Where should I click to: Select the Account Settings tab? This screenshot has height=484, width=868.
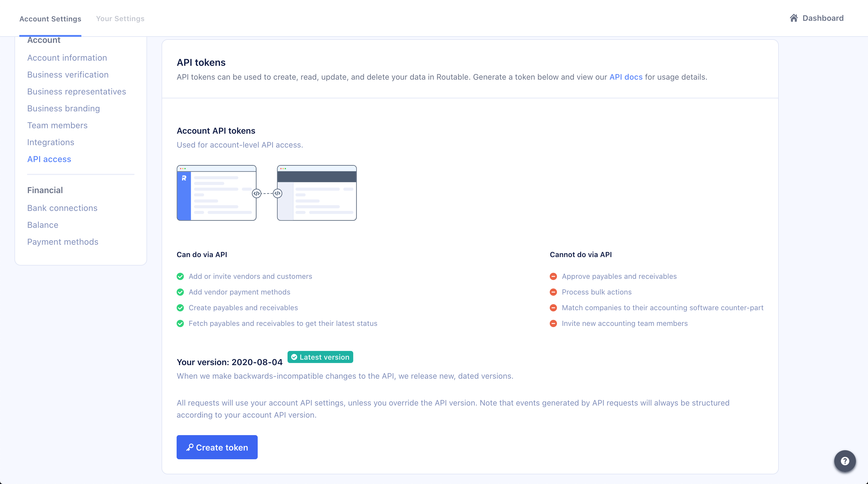50,18
